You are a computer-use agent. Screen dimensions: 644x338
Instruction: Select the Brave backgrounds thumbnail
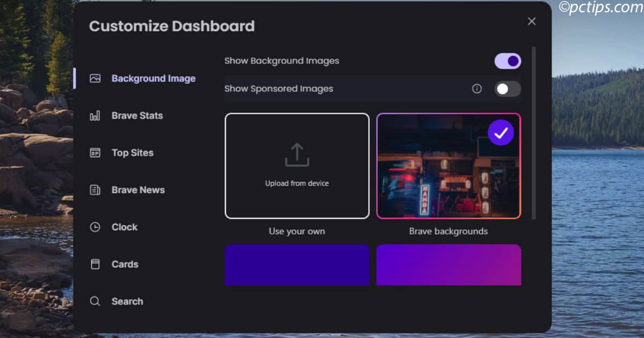(449, 166)
